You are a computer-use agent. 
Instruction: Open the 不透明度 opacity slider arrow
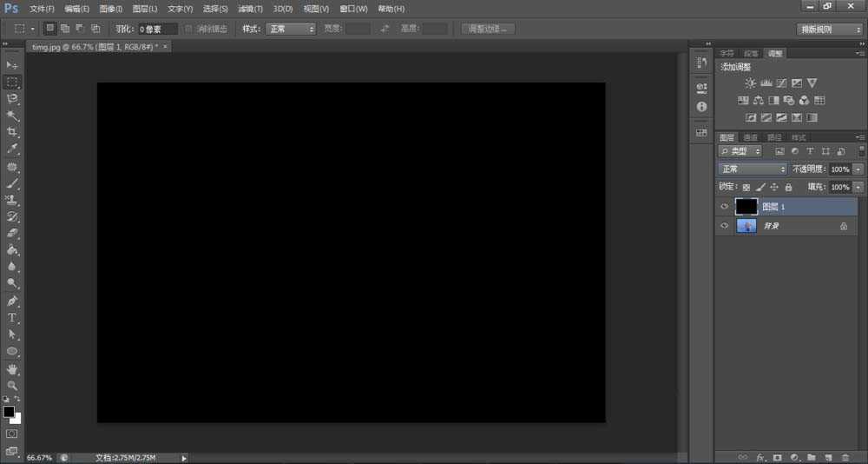click(858, 169)
